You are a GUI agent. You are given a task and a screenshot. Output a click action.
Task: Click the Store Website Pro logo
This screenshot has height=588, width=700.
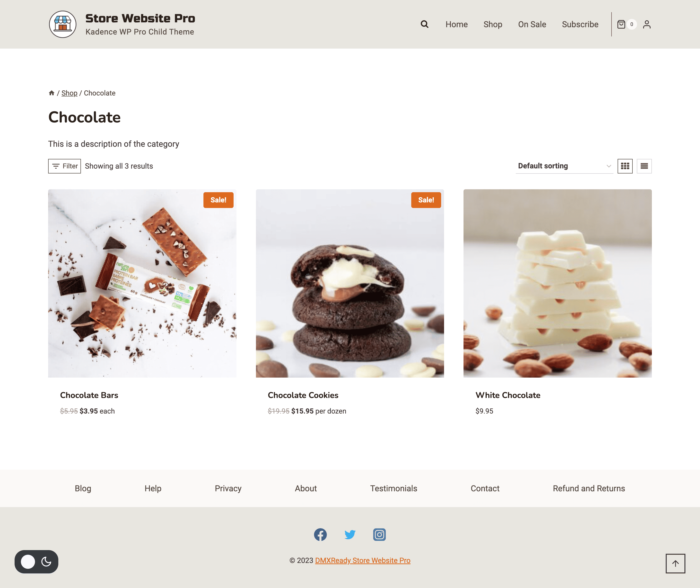pyautogui.click(x=63, y=24)
